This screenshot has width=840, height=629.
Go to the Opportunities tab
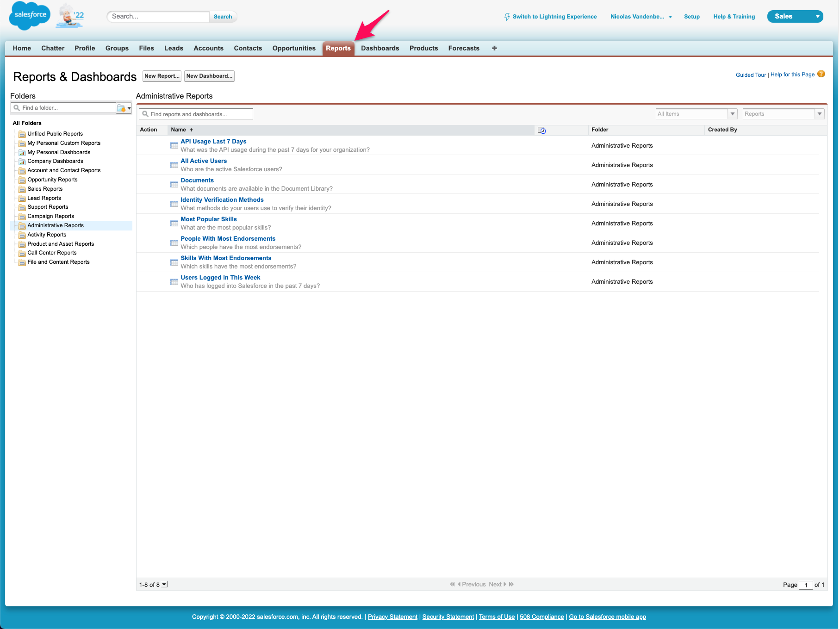pyautogui.click(x=294, y=48)
